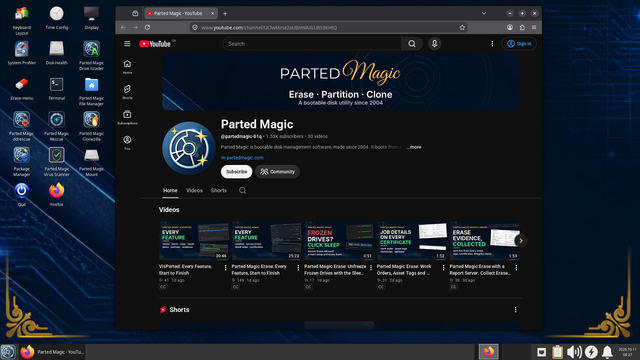Open Firefox application hamburger menu

click(x=534, y=27)
